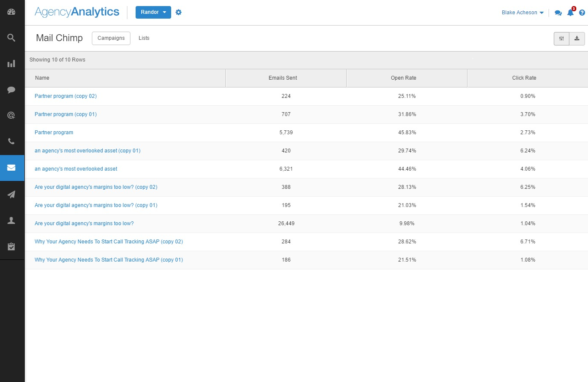Expand the Blake Acheson user menu
The image size is (588, 382).
[x=522, y=13]
